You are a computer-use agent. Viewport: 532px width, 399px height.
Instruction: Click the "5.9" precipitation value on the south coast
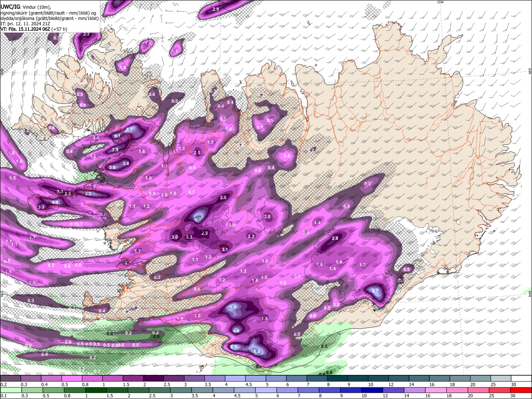tap(233, 347)
